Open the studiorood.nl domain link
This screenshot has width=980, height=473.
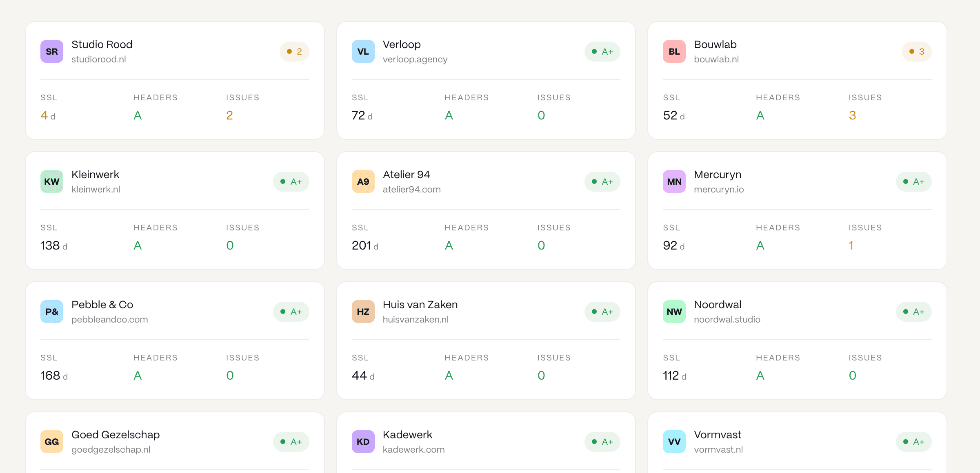[x=99, y=59]
